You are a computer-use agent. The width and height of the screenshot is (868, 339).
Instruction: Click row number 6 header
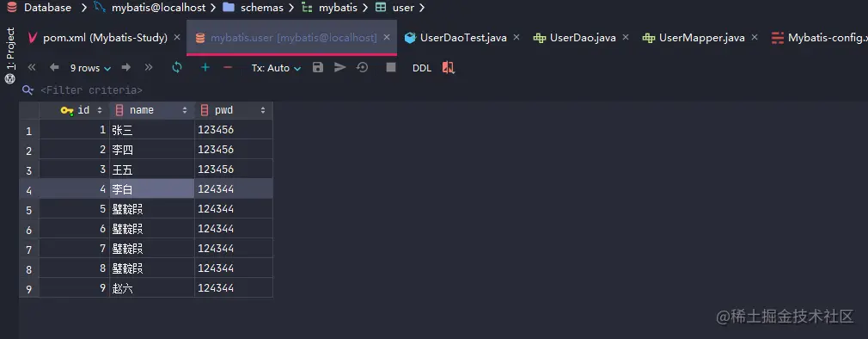click(28, 229)
